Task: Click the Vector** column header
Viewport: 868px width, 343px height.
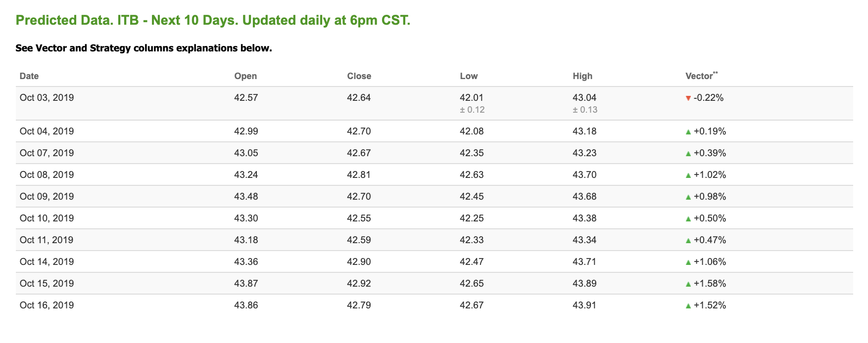Action: (x=702, y=76)
